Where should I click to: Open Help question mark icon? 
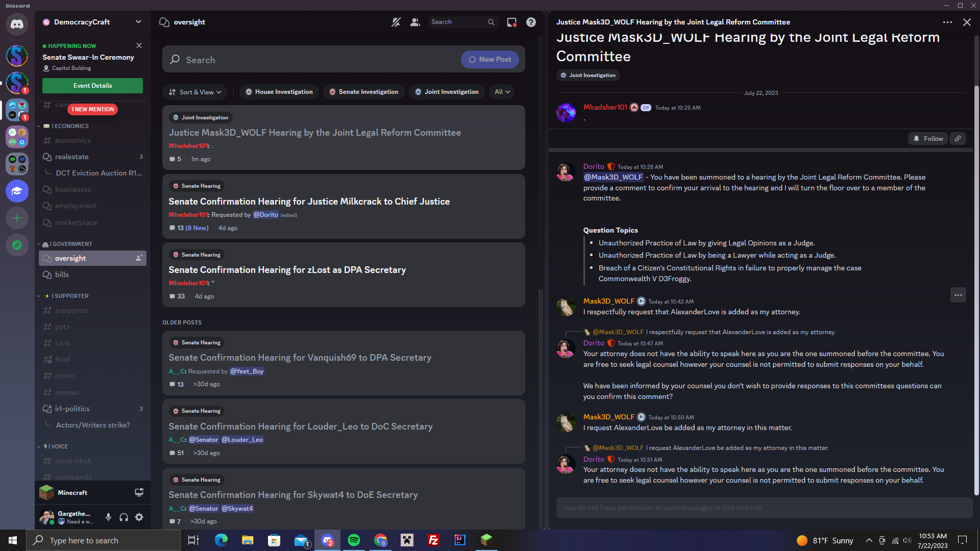click(x=531, y=22)
